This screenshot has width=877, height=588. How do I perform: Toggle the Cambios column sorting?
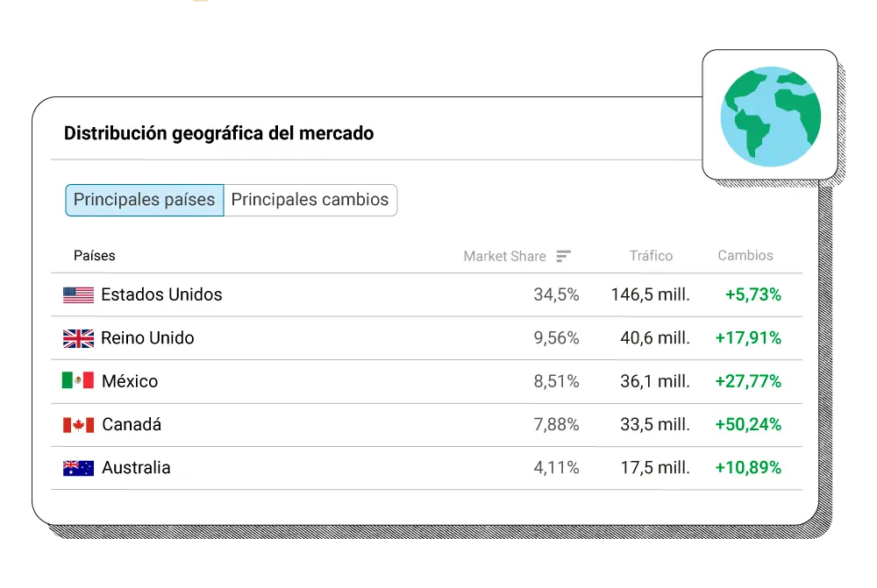tap(745, 256)
